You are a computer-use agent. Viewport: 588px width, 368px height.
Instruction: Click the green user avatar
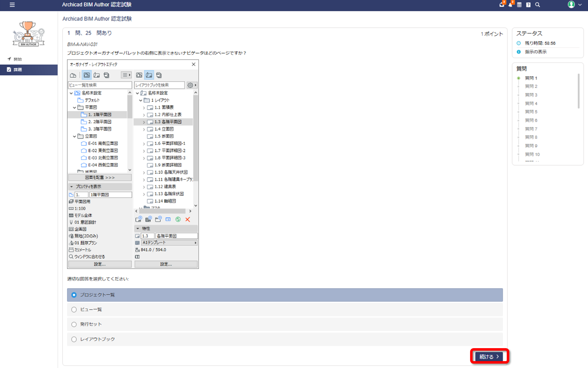[571, 5]
